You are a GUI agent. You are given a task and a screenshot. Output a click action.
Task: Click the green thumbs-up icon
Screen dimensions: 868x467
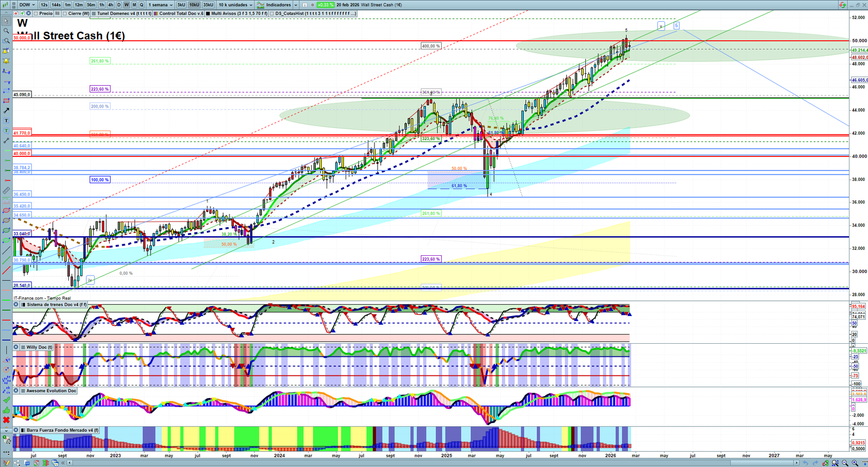(6, 410)
